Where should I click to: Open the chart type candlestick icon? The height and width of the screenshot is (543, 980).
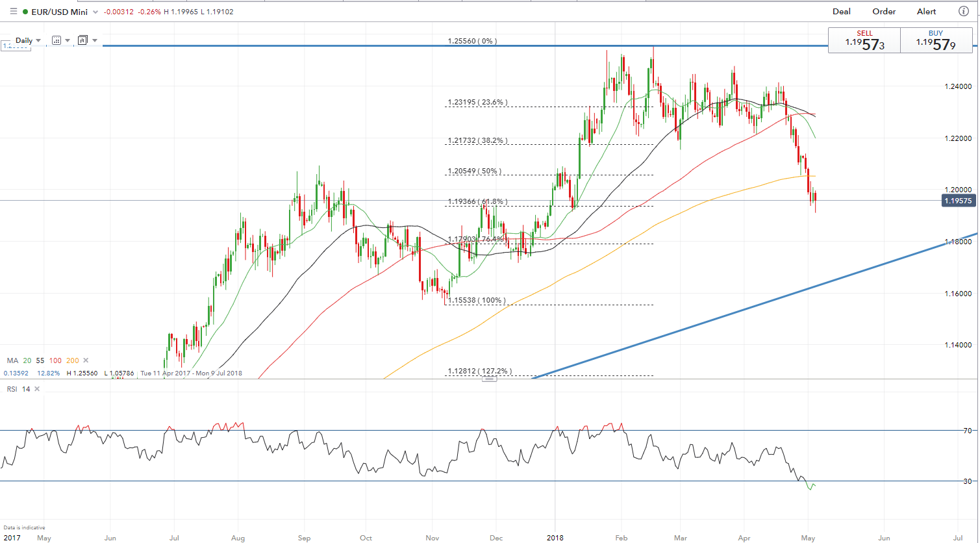82,40
